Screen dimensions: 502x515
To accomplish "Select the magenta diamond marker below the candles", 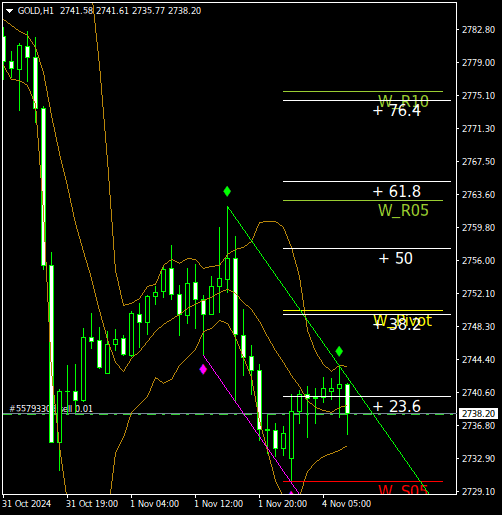I will 203,369.
